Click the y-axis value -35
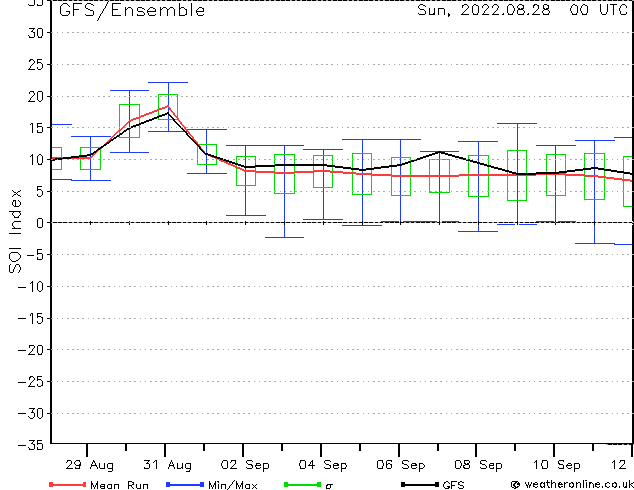 [x=31, y=445]
